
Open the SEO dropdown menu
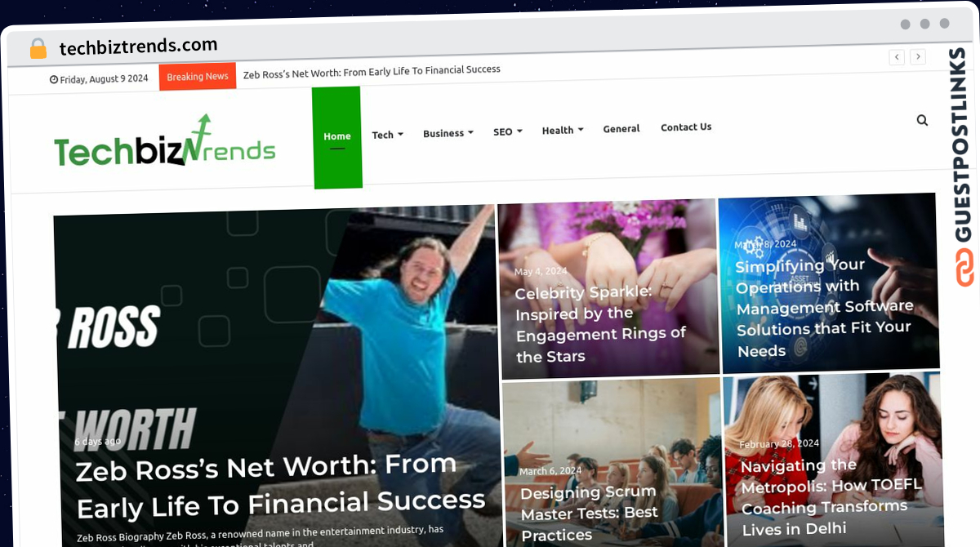507,131
